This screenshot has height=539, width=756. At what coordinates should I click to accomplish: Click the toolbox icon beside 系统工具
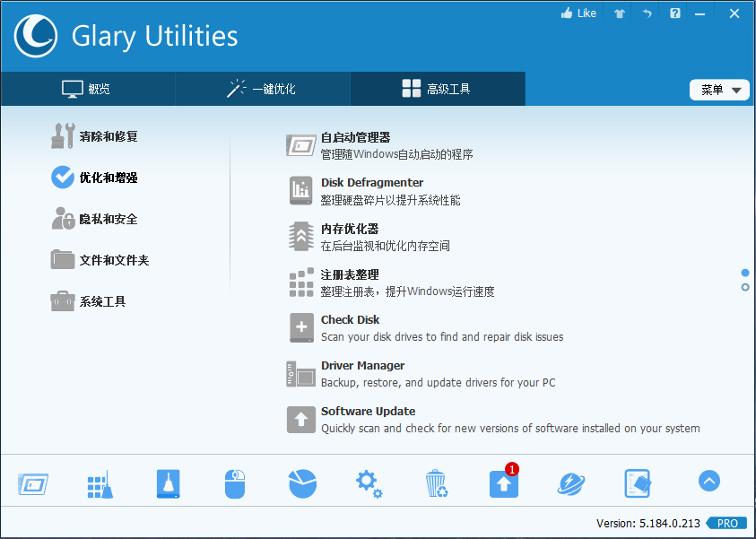pos(63,300)
